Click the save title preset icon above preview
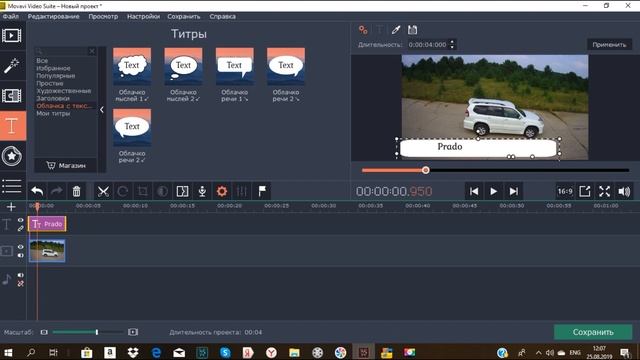 (x=412, y=30)
